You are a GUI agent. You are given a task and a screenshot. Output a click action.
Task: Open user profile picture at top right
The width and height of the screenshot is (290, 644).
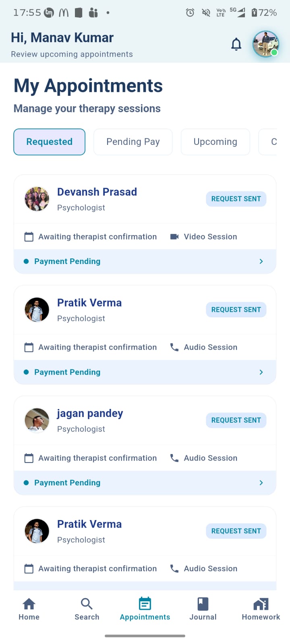(266, 44)
